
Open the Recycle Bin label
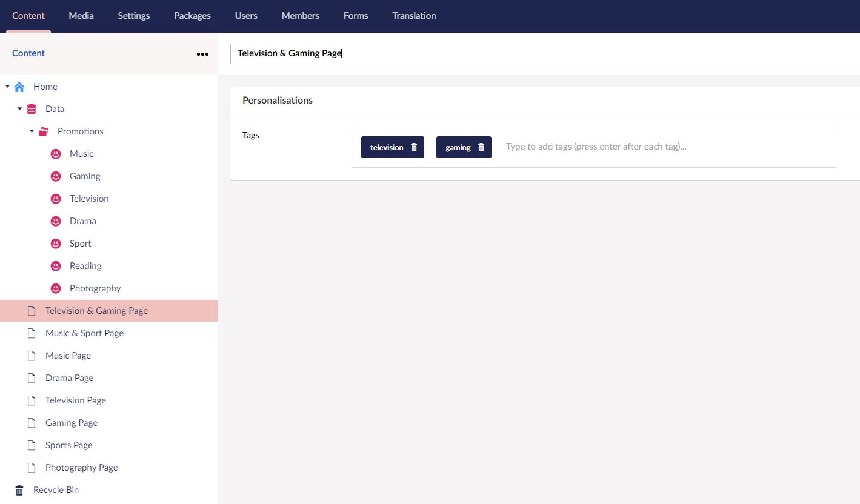point(56,490)
